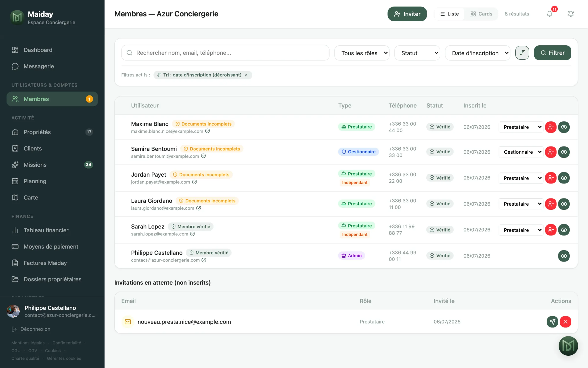View Laura Giordano details eye icon
The height and width of the screenshot is (368, 588).
tap(564, 204)
